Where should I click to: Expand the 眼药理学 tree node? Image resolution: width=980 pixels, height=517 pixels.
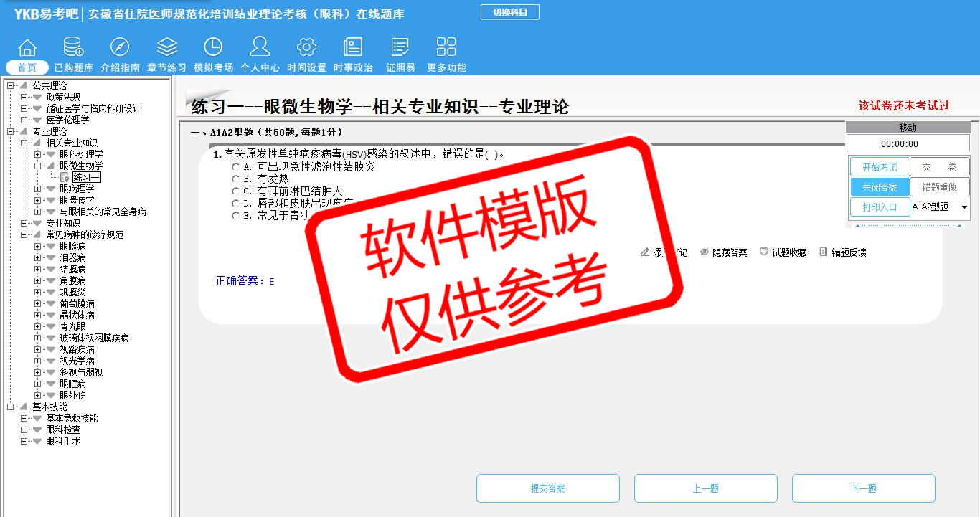pos(38,154)
